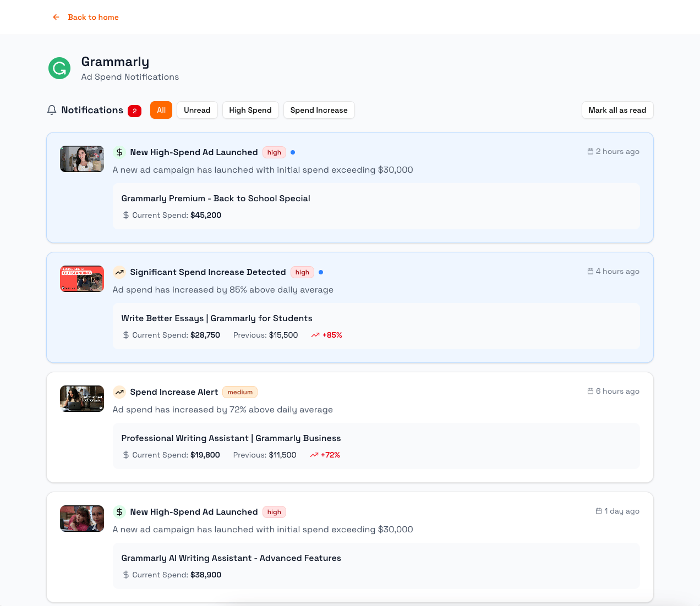Open Write Better Essays campaign title
Viewport: 700px width, 606px height.
click(x=217, y=318)
